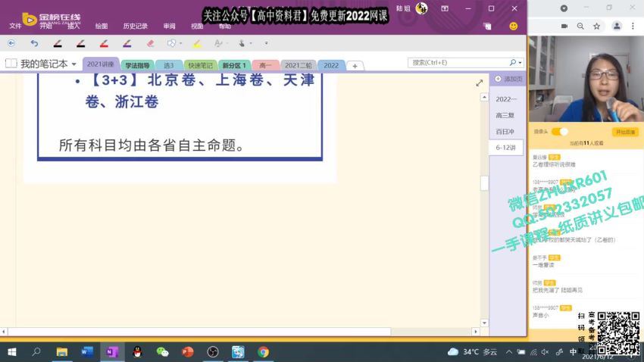Screen dimensions: 644x362
Task: Click the 添加页 add page button
Action: 509,79
